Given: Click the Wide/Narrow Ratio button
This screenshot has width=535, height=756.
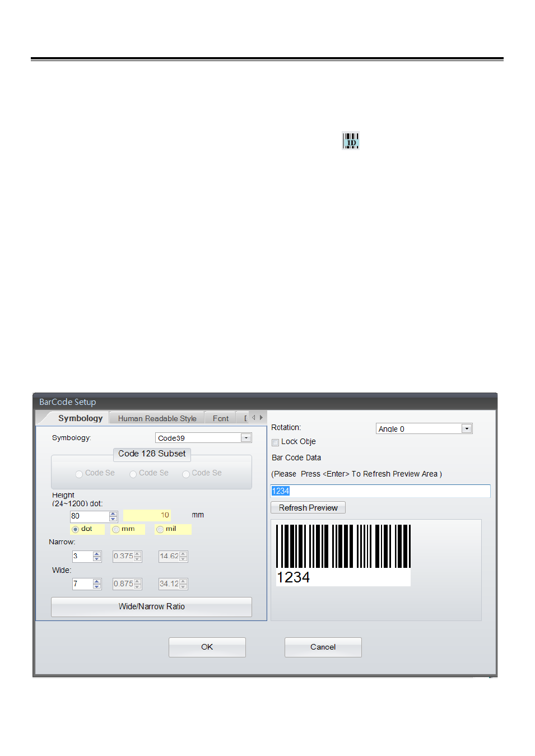Looking at the screenshot, I should (151, 607).
